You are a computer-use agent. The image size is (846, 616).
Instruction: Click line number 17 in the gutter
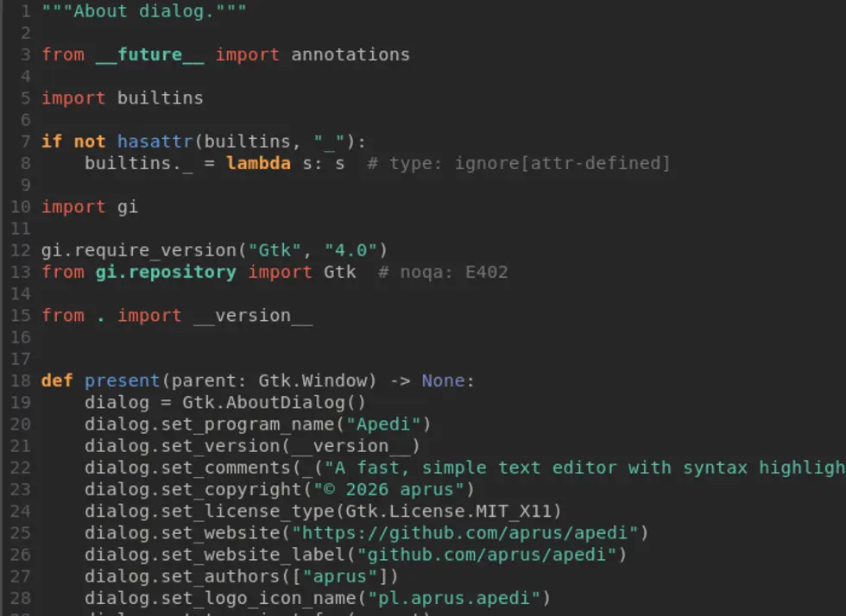(x=21, y=359)
